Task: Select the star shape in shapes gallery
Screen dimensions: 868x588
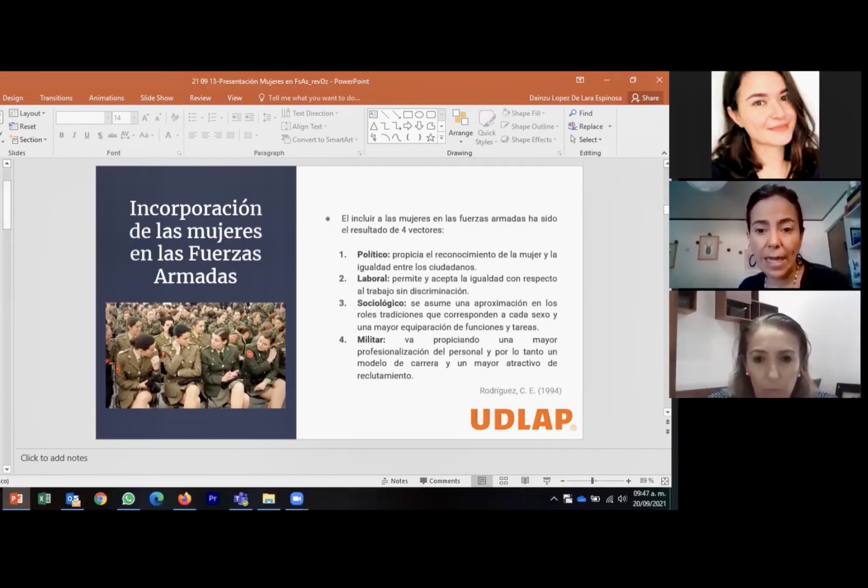Action: click(x=430, y=138)
